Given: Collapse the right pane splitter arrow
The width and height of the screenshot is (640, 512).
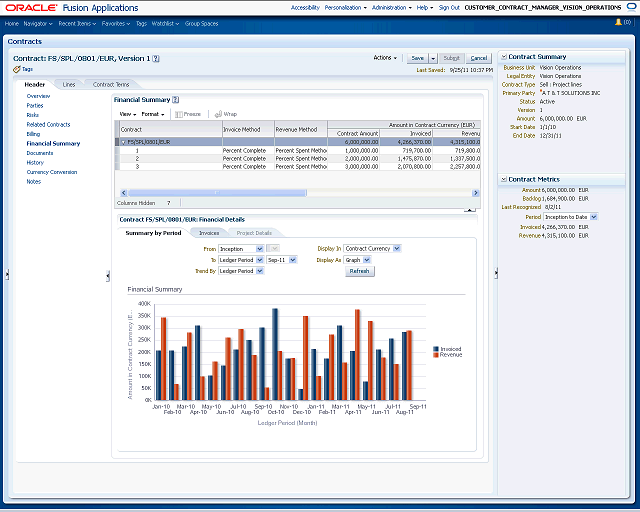Looking at the screenshot, I should pyautogui.click(x=496, y=273).
